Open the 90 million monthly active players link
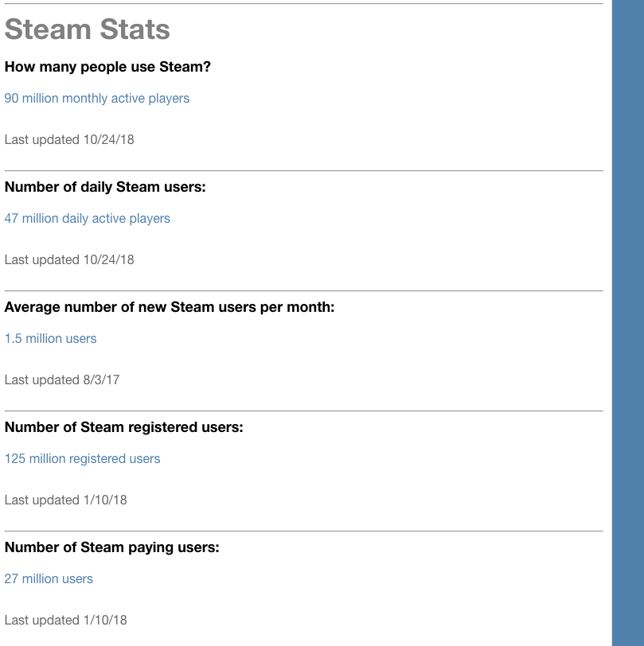The height and width of the screenshot is (646, 644). pos(97,99)
